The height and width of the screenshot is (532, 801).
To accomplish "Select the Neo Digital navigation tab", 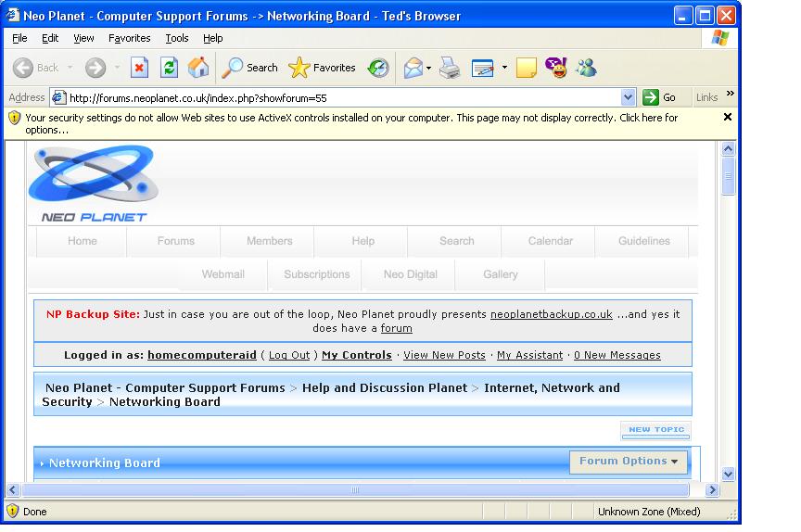I will pyautogui.click(x=410, y=274).
